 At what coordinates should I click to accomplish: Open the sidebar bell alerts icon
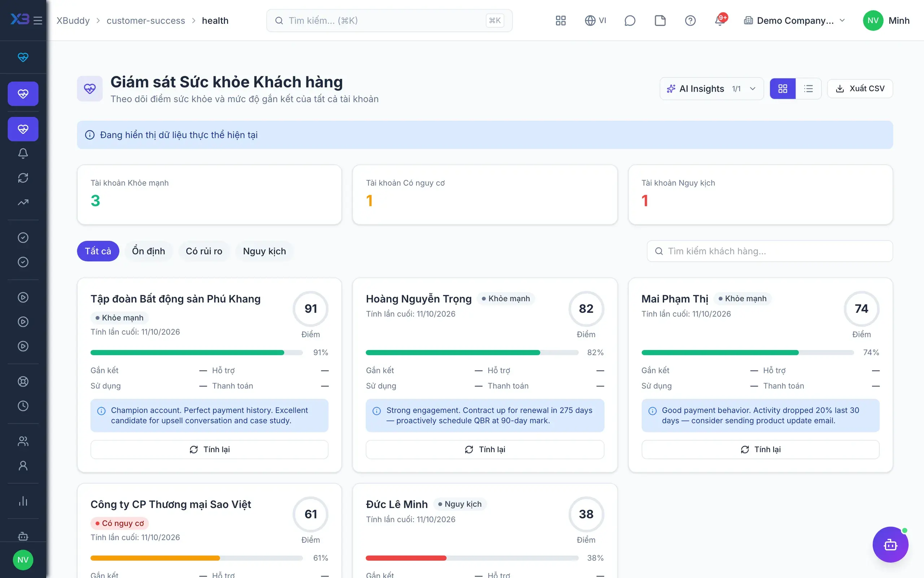coord(23,153)
